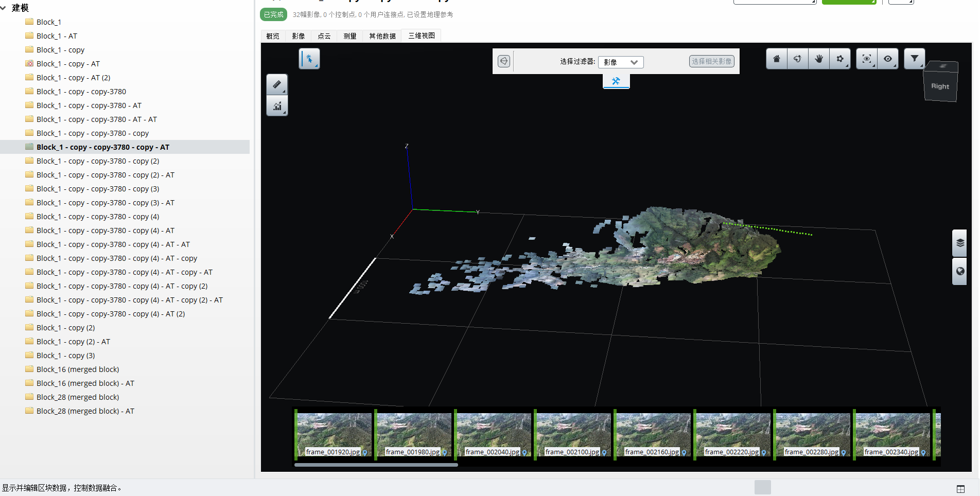This screenshot has height=496, width=980.
Task: Toggle the blue hammer-and-wrench tools tab
Action: point(616,81)
